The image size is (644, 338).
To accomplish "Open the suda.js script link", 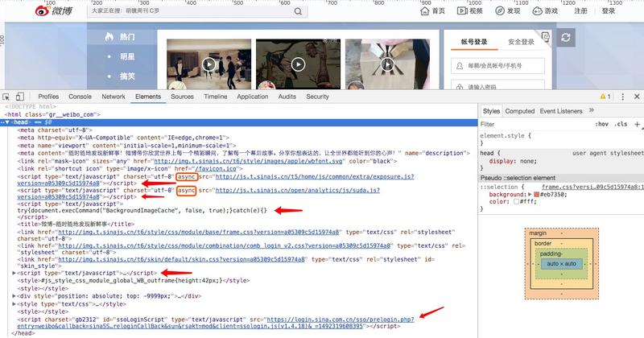I will (x=297, y=190).
